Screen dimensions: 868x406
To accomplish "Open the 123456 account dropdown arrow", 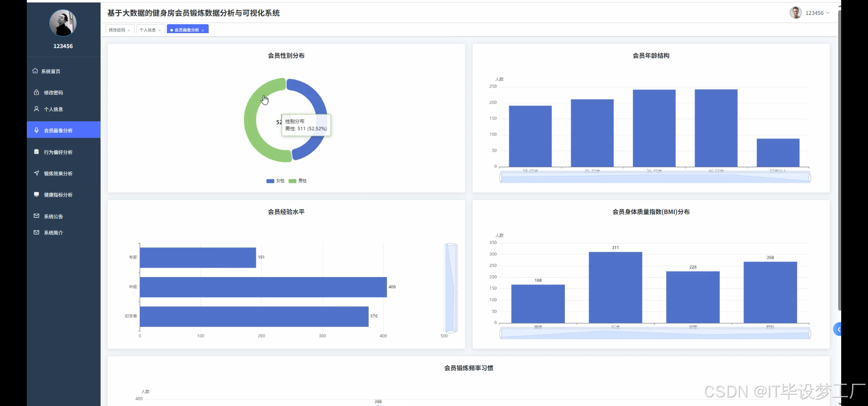I will pyautogui.click(x=828, y=13).
